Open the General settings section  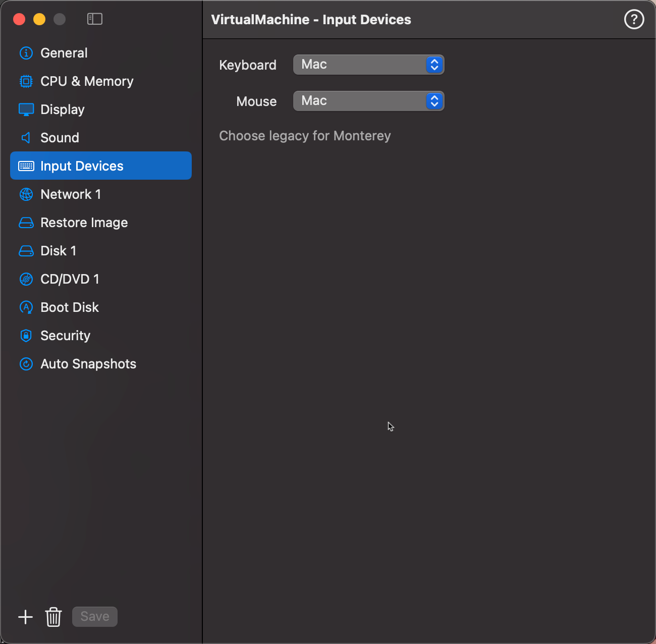64,53
